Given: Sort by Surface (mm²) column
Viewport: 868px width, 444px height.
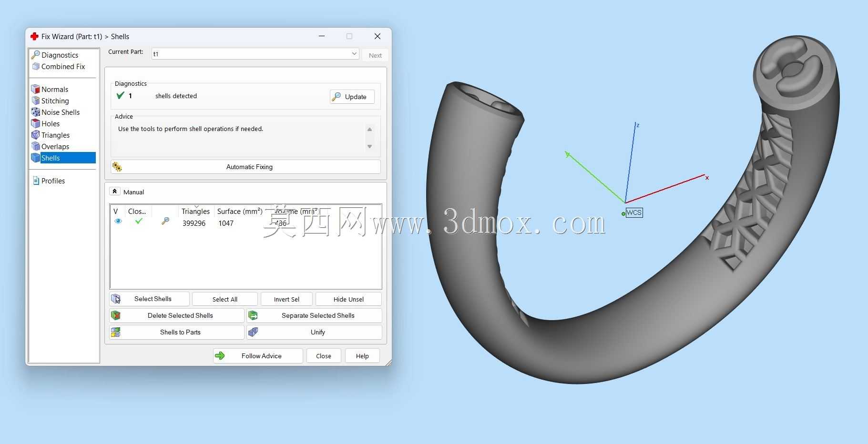Looking at the screenshot, I should point(240,212).
